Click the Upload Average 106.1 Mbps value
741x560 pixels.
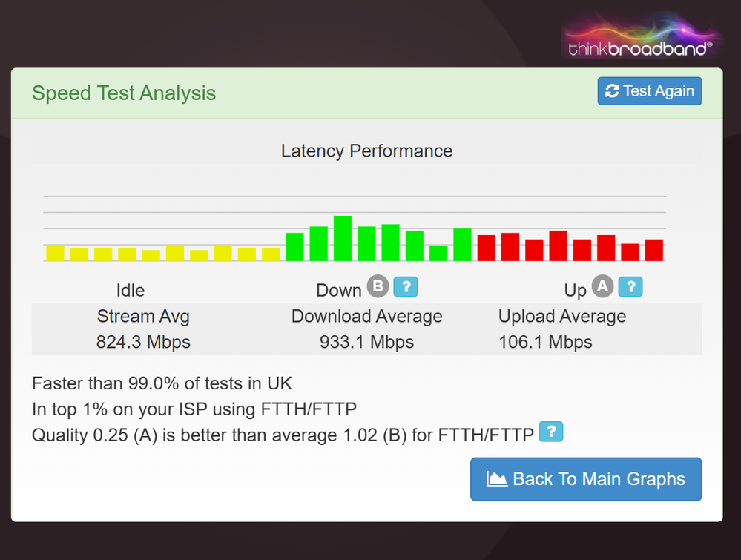click(x=546, y=342)
